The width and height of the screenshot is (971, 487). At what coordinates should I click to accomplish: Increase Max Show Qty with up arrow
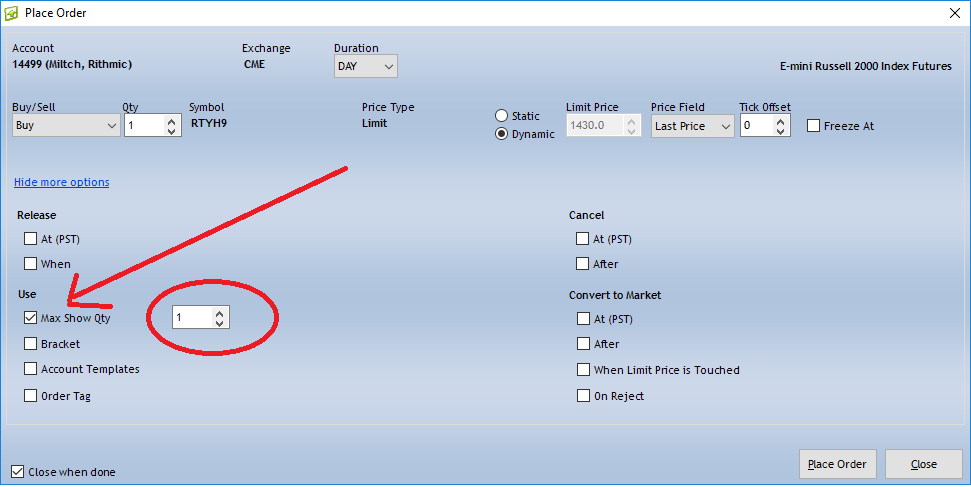coord(219,313)
